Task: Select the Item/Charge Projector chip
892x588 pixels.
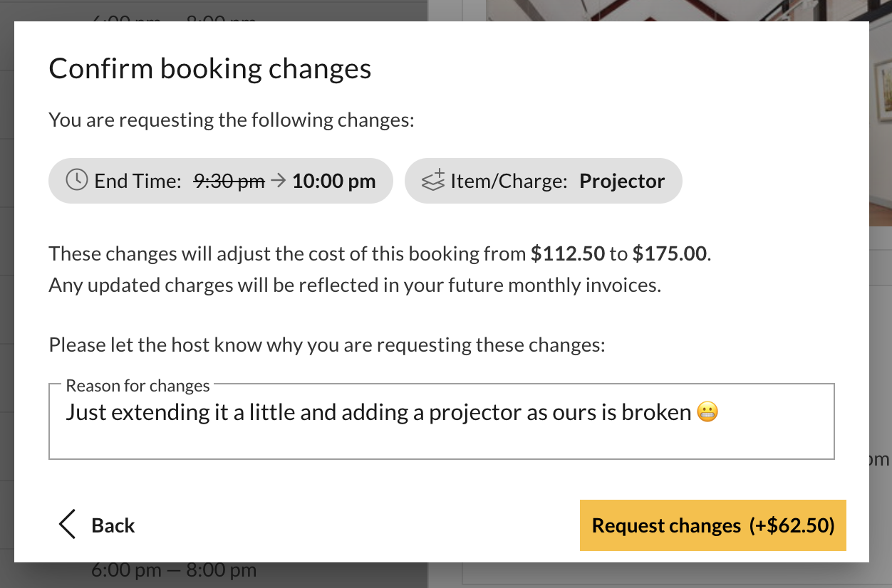Action: 543,181
